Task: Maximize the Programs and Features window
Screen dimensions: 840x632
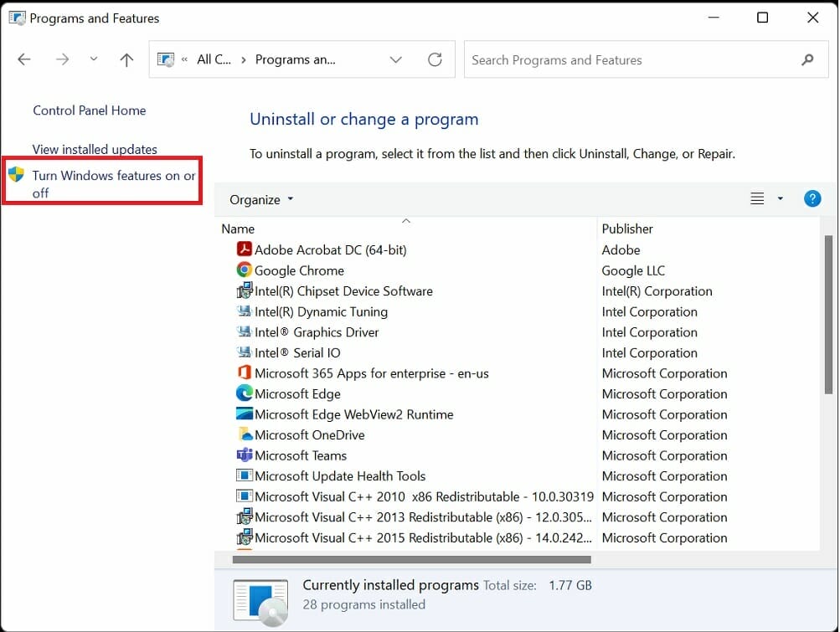Action: [x=762, y=18]
